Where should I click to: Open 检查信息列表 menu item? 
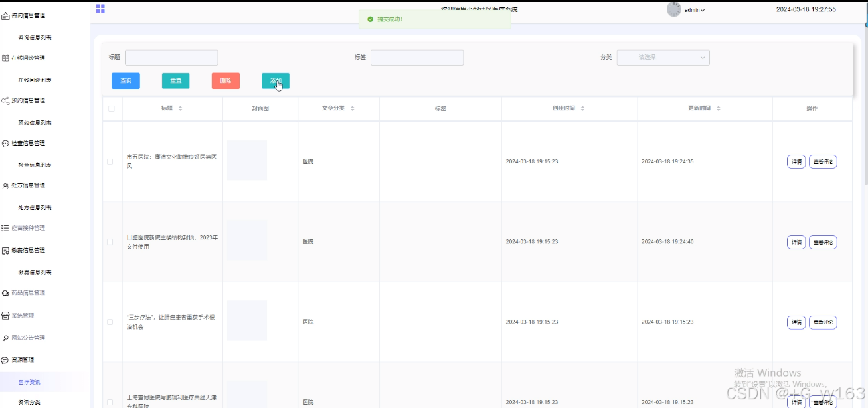tap(35, 165)
